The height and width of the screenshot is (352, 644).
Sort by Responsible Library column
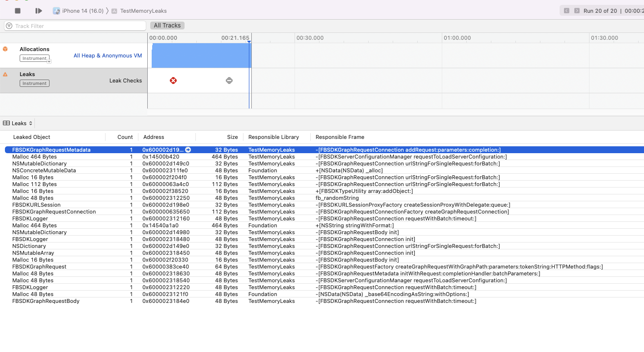(x=274, y=137)
